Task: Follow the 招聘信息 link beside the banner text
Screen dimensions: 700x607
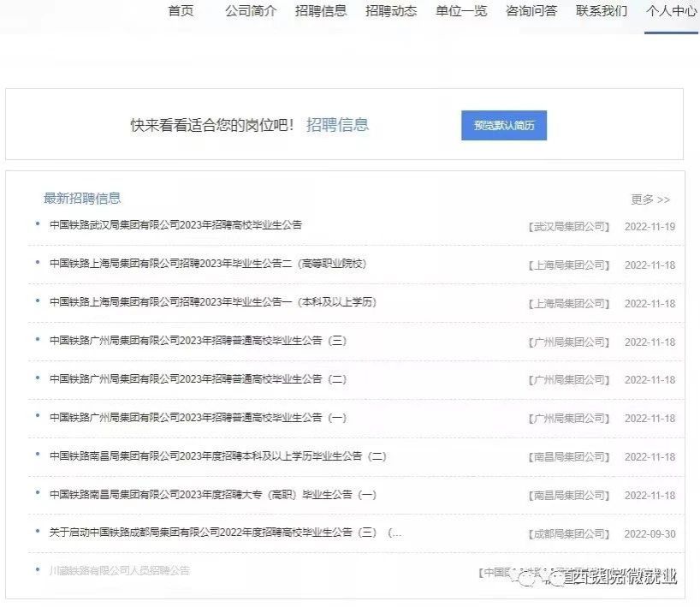Action: (337, 125)
